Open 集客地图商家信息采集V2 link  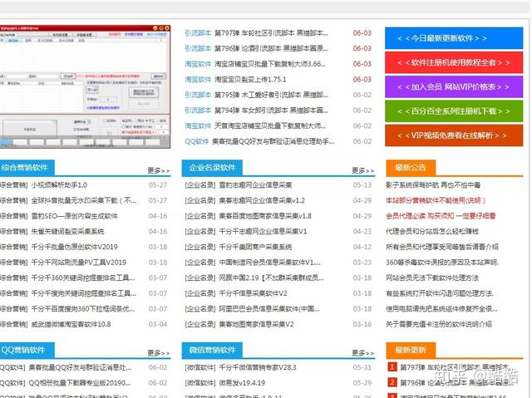257,324
